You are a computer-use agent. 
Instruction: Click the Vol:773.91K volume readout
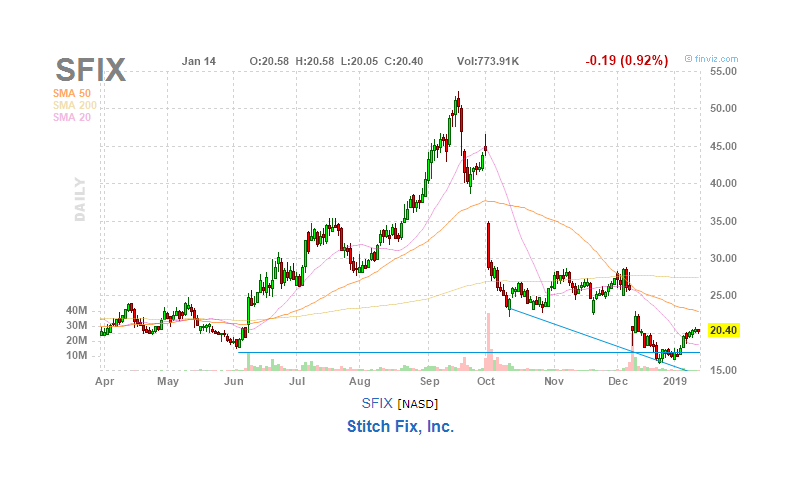pos(488,61)
